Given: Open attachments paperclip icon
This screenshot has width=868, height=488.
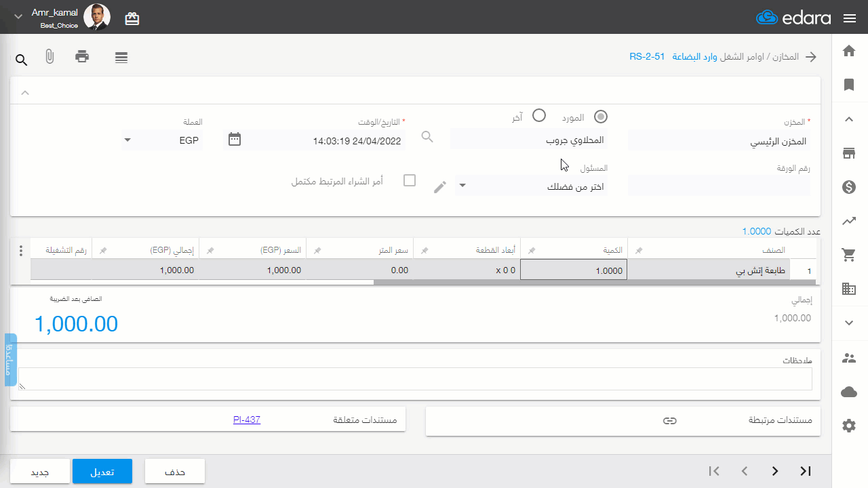Looking at the screenshot, I should [50, 57].
